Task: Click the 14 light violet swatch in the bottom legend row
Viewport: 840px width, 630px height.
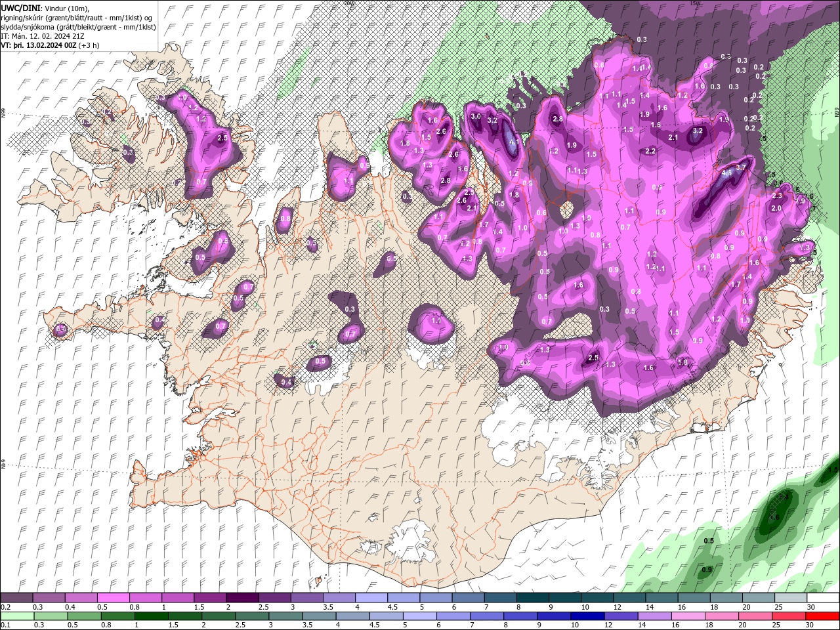Action: 654,616
